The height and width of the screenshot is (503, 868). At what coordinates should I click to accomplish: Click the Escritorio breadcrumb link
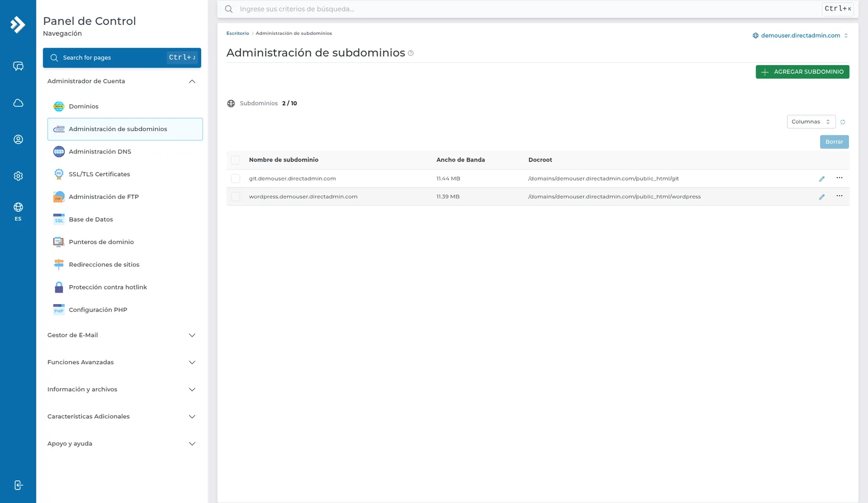point(238,33)
